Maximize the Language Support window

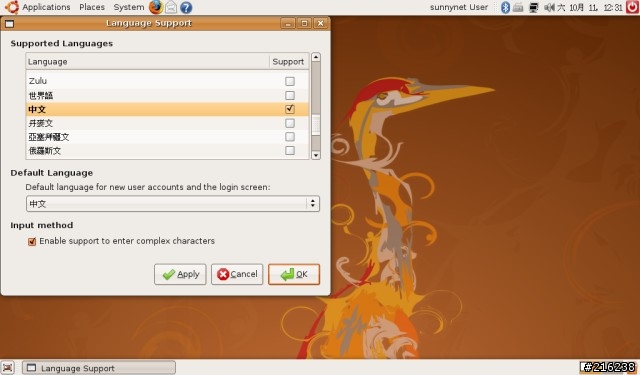coord(304,23)
